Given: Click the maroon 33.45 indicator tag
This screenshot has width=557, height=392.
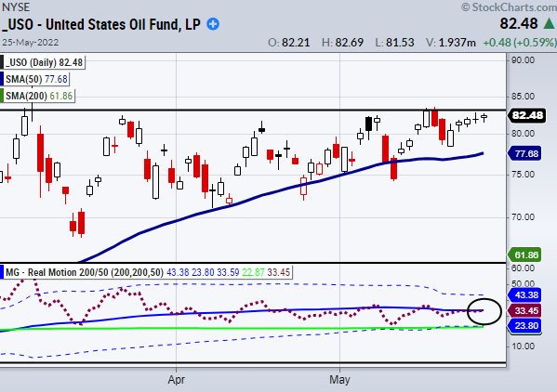Looking at the screenshot, I should pos(525,311).
